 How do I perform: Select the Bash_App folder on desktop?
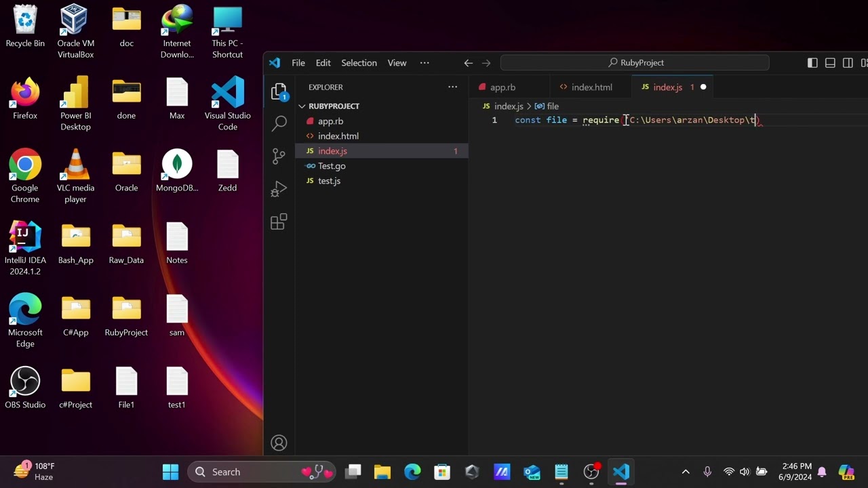75,244
